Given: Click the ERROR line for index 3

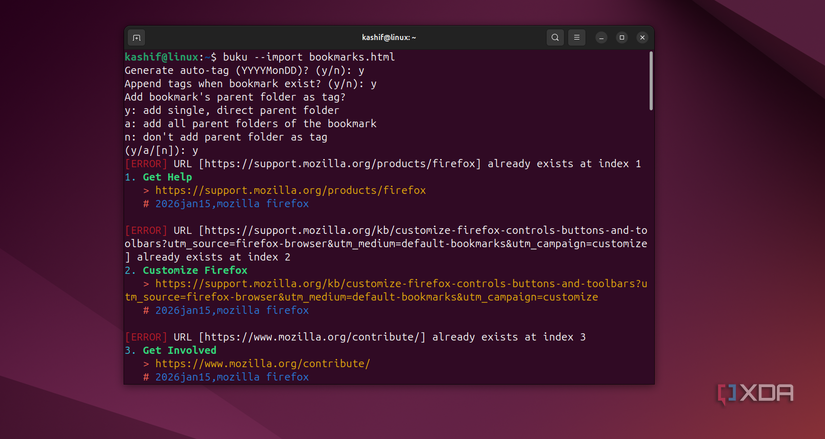Looking at the screenshot, I should click(x=355, y=337).
